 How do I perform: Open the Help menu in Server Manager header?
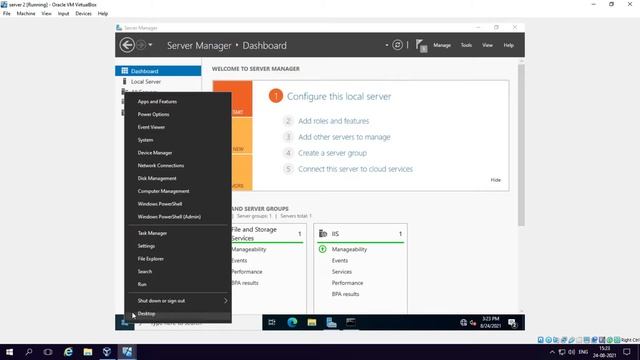508,45
